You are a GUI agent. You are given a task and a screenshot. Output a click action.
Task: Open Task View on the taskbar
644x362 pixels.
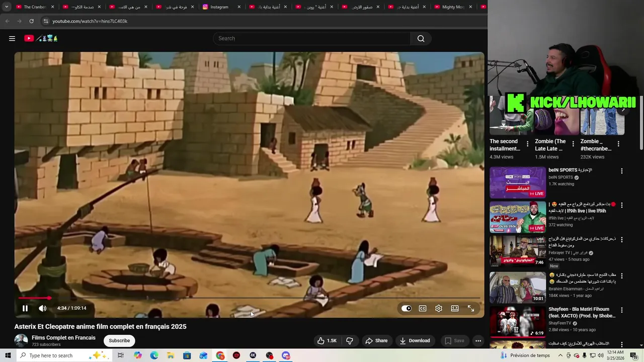click(121, 355)
